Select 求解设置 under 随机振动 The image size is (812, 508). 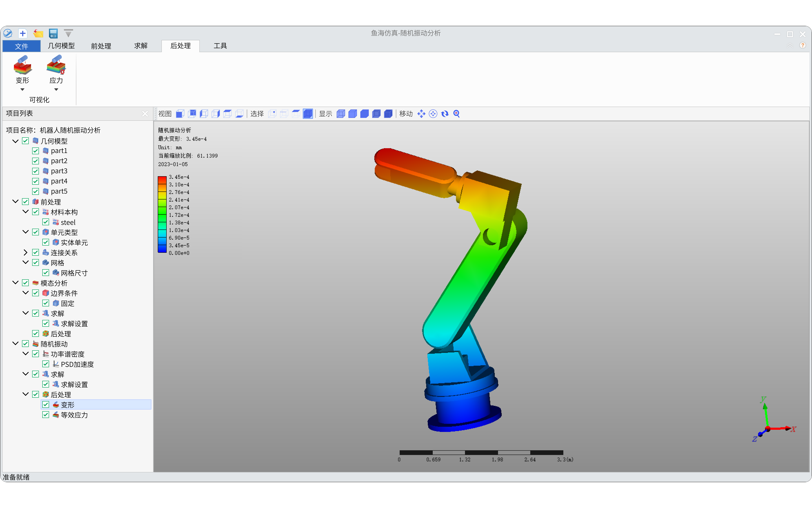pos(74,384)
